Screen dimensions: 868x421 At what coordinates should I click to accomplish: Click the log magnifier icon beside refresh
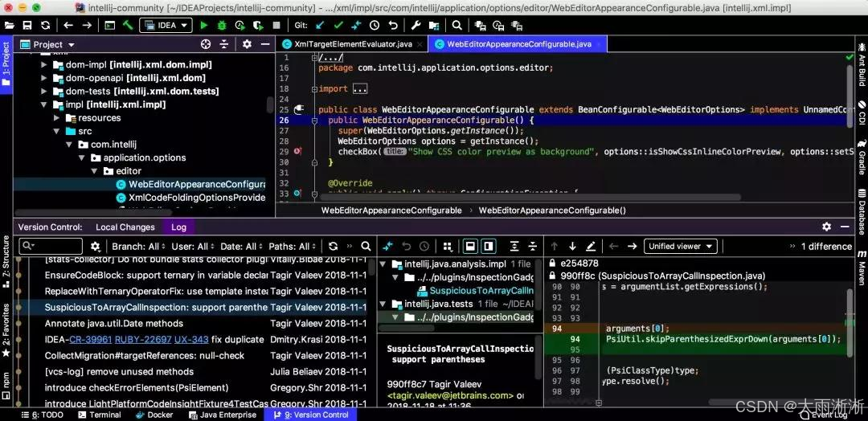pos(366,246)
